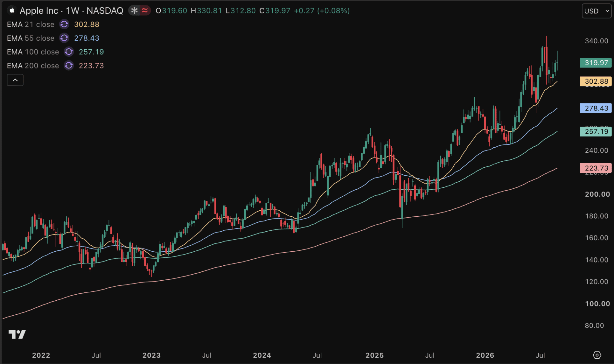Click the close price C319.97 in header
614x364 pixels.
tap(275, 10)
